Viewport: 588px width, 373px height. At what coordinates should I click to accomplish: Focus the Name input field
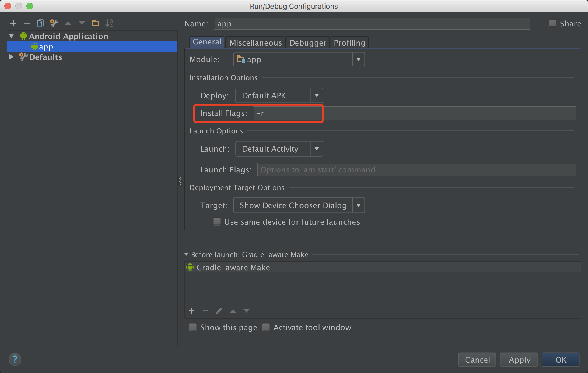[x=372, y=24]
